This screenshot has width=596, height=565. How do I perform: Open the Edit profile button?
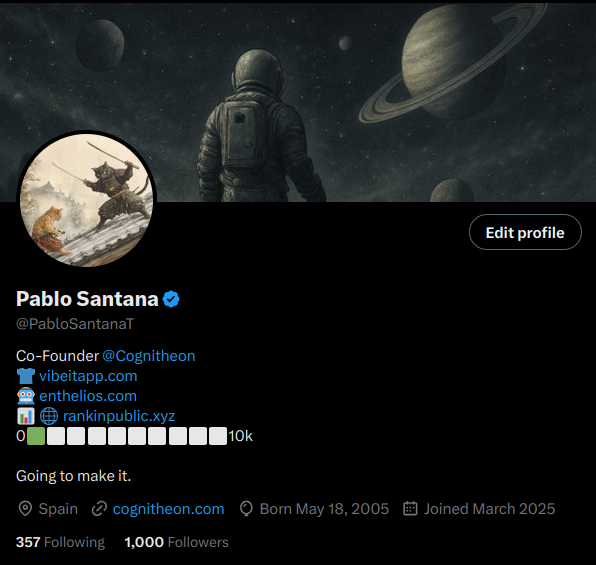click(x=525, y=232)
